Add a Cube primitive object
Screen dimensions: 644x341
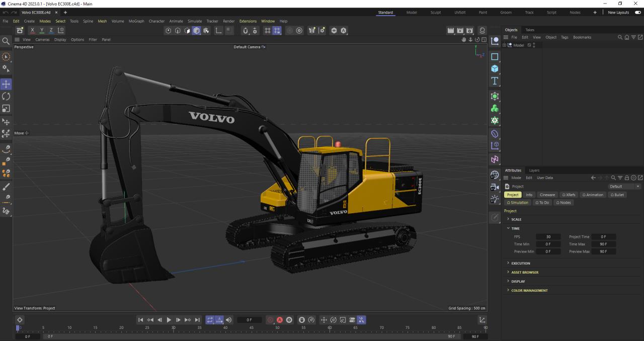coord(495,69)
